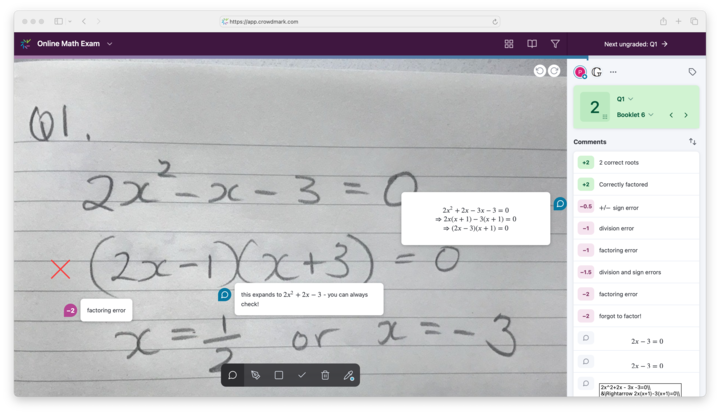
Task: Click the filter funnel icon
Action: [x=555, y=44]
